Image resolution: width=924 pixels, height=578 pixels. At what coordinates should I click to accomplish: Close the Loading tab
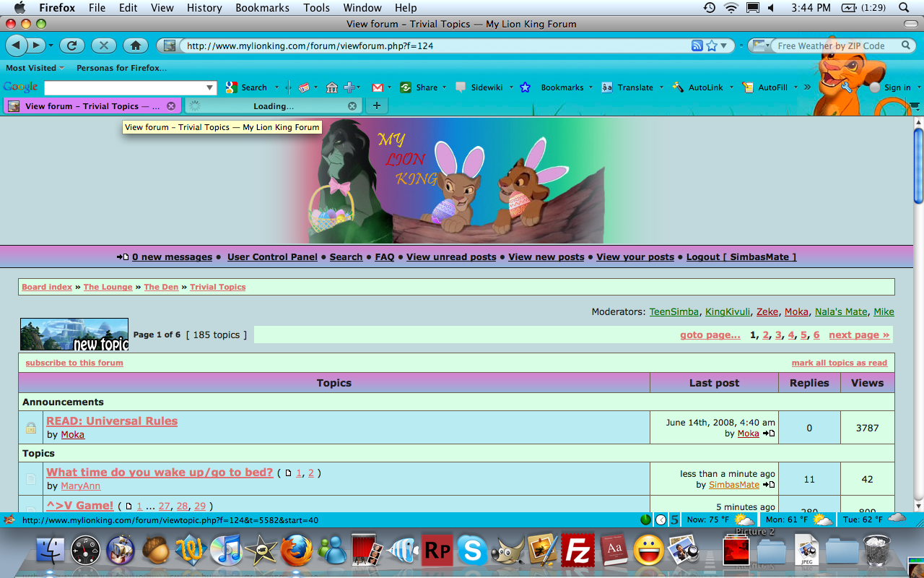coord(352,105)
